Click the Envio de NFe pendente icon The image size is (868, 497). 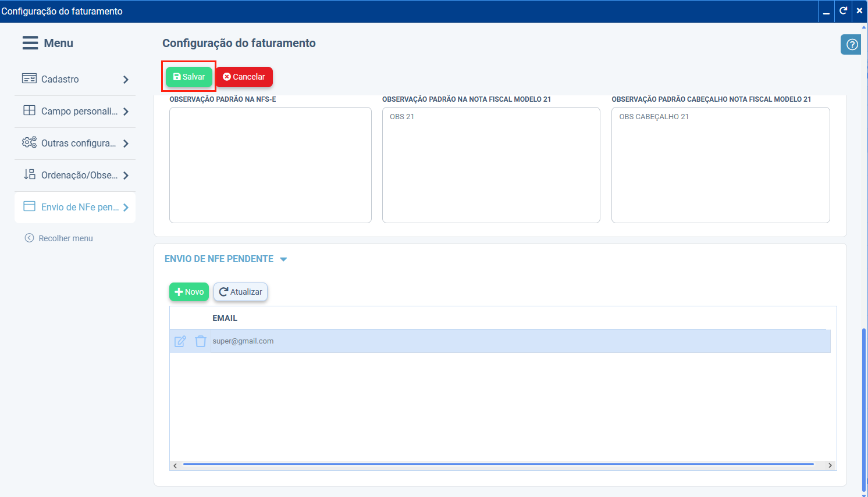[29, 206]
